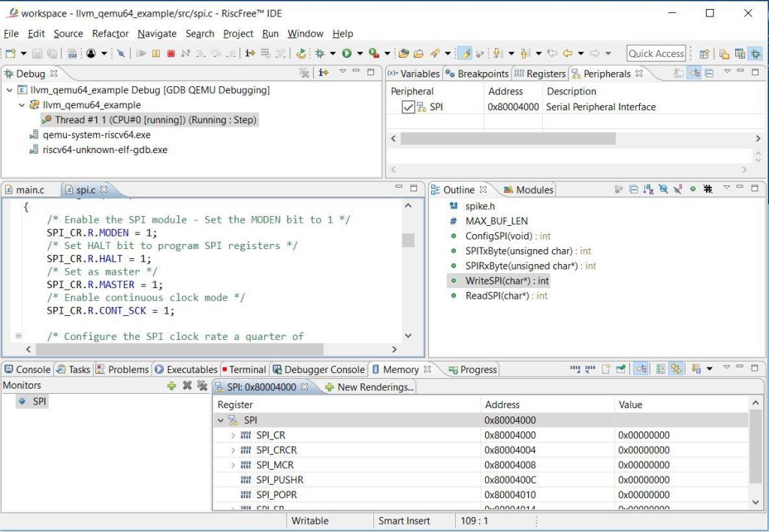Click the Suspend pause icon in toolbar
Viewport: 769px width, 532px height.
coord(156,53)
